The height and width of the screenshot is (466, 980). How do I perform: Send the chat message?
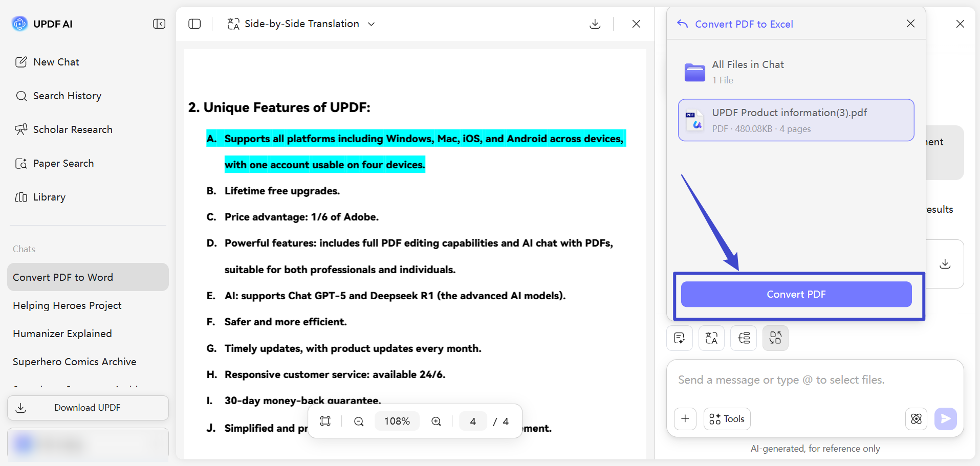click(x=945, y=419)
